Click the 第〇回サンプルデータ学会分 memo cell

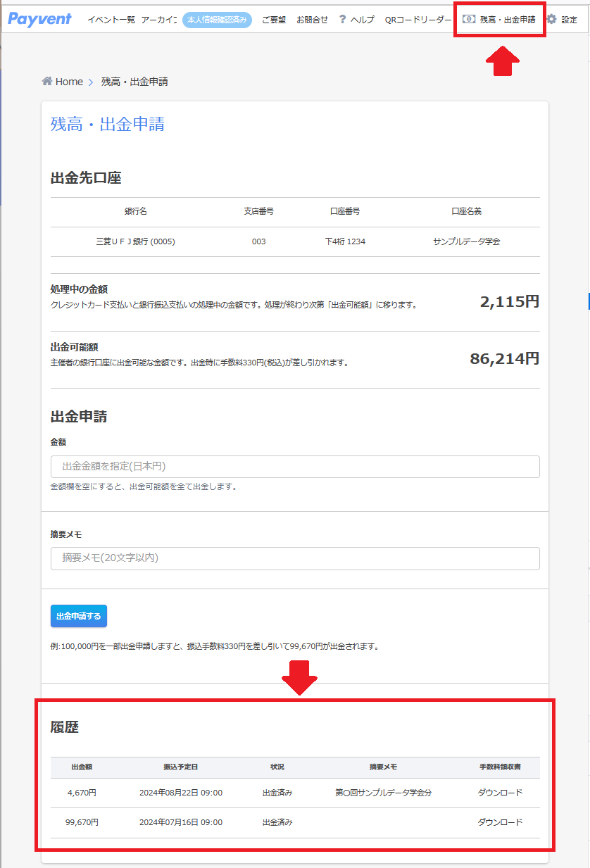pos(383,793)
